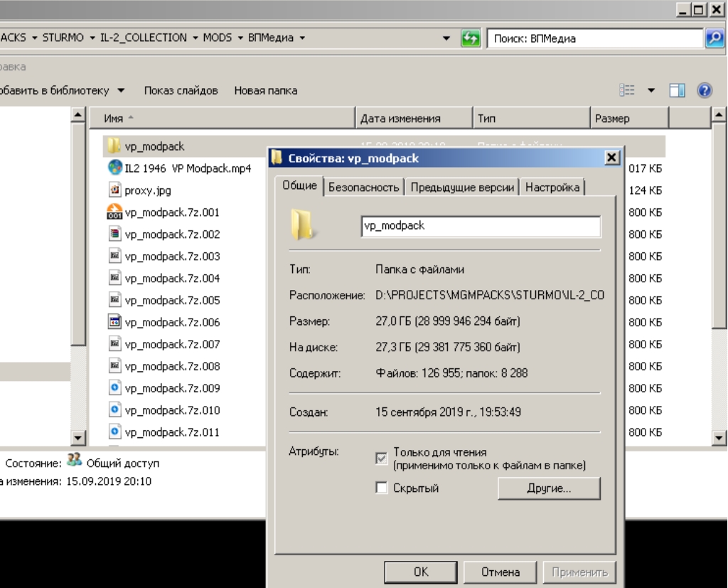Screen dimensions: 728x588
Task: Open the dropdown arrow after ВПМедиа in the breadcrumb
Action: coord(302,38)
